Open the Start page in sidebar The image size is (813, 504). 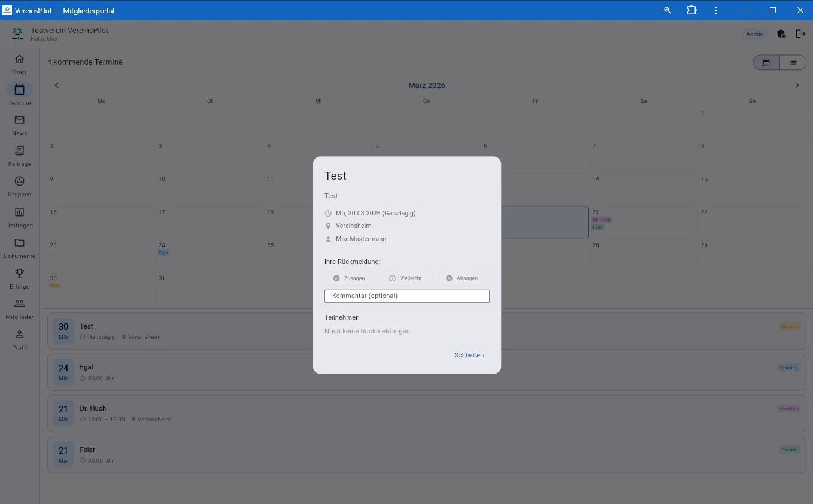[x=19, y=63]
